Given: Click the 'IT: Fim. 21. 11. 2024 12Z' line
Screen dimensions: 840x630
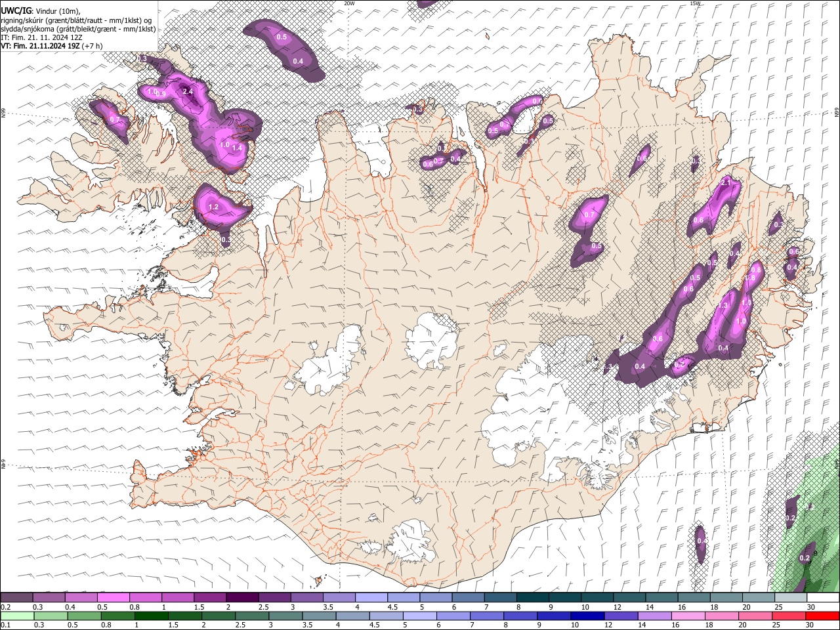Looking at the screenshot, I should (41, 37).
